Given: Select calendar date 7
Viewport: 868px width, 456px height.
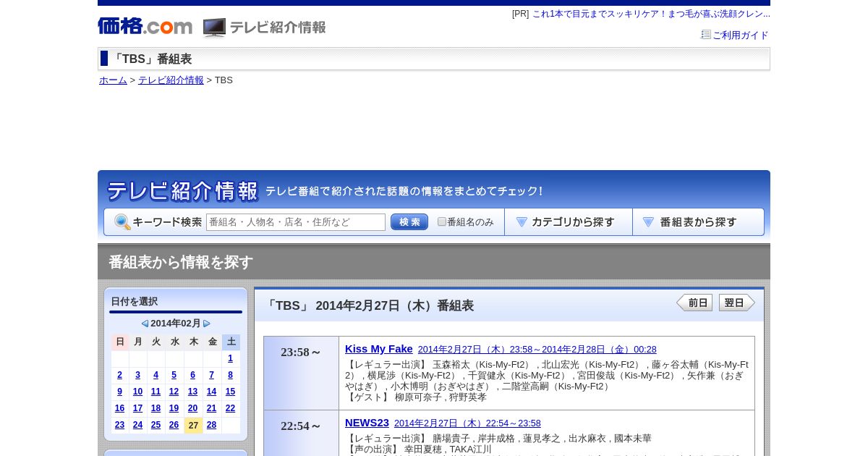Looking at the screenshot, I should pyautogui.click(x=211, y=375).
